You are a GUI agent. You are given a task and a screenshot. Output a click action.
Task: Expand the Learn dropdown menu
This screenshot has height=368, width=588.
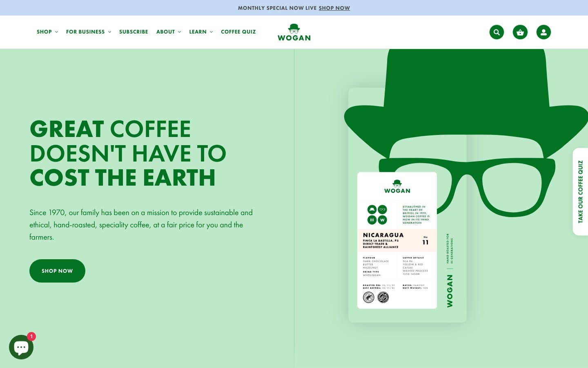click(201, 32)
